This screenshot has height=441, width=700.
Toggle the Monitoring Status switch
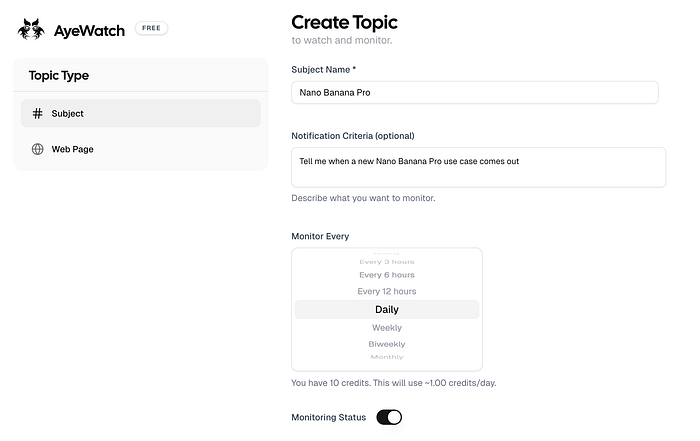point(389,417)
